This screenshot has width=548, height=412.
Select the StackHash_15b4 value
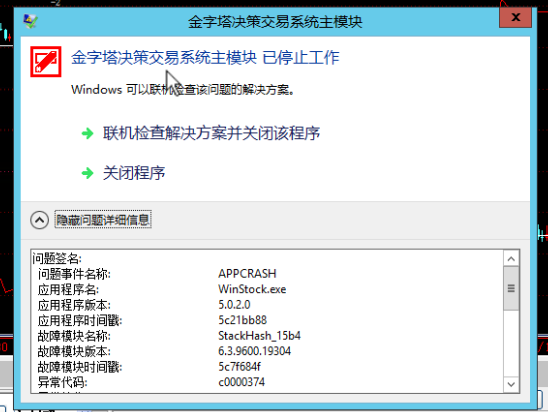[259, 336]
